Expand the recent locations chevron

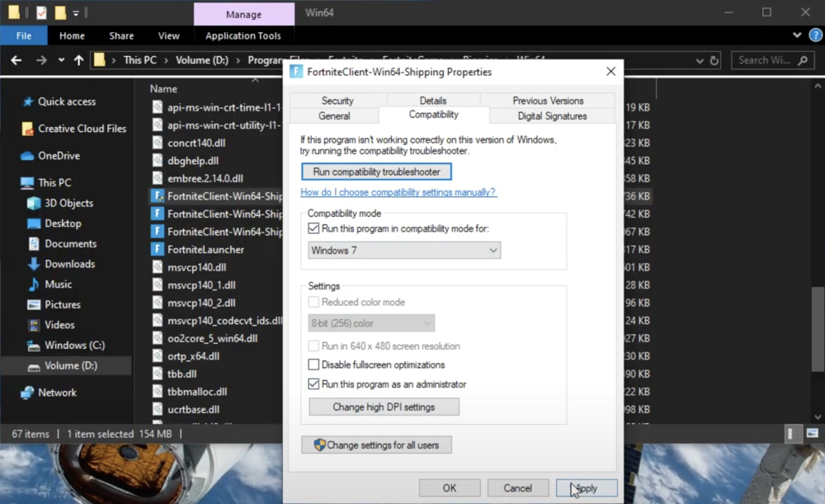tap(61, 60)
